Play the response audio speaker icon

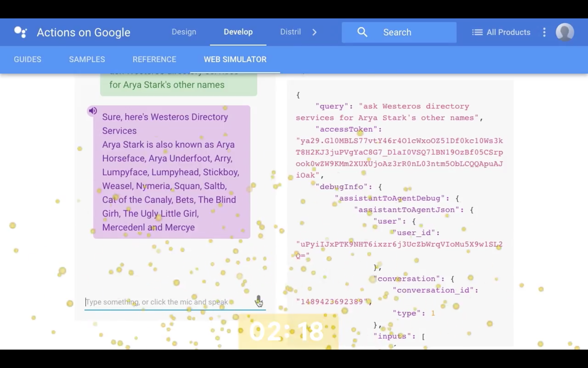pos(92,111)
